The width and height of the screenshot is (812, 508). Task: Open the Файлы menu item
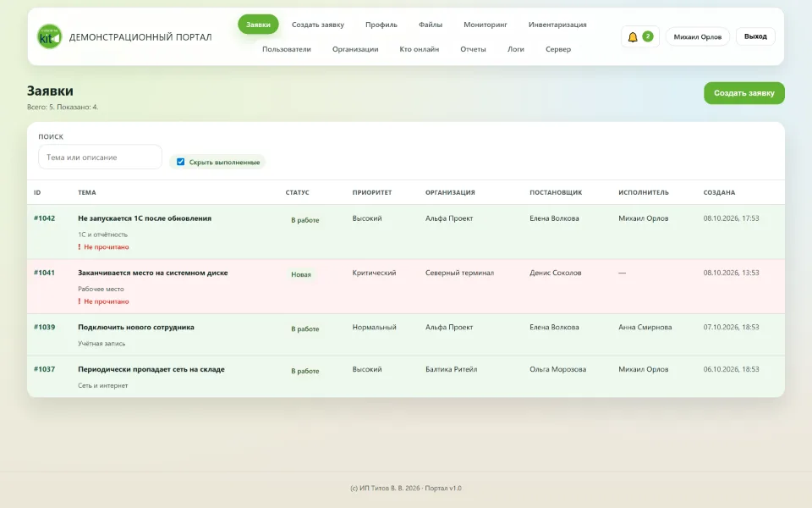431,25
